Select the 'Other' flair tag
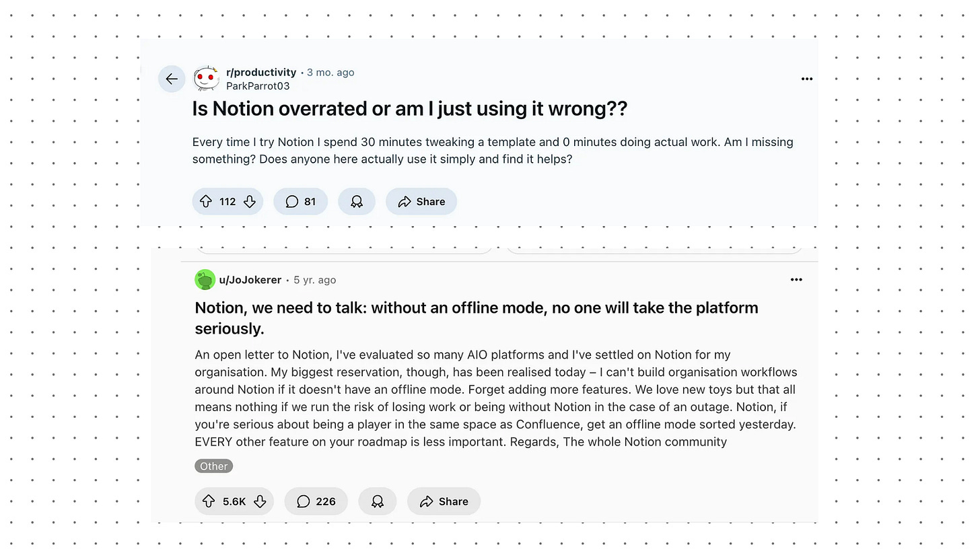Image resolution: width=980 pixels, height=551 pixels. tap(214, 466)
